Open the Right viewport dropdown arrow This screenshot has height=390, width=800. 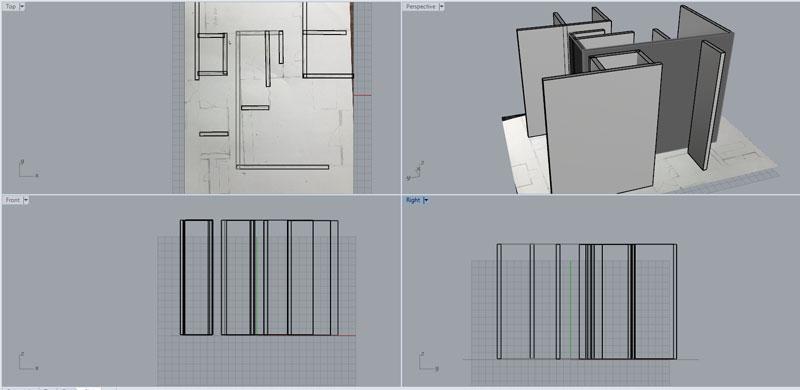pos(426,200)
